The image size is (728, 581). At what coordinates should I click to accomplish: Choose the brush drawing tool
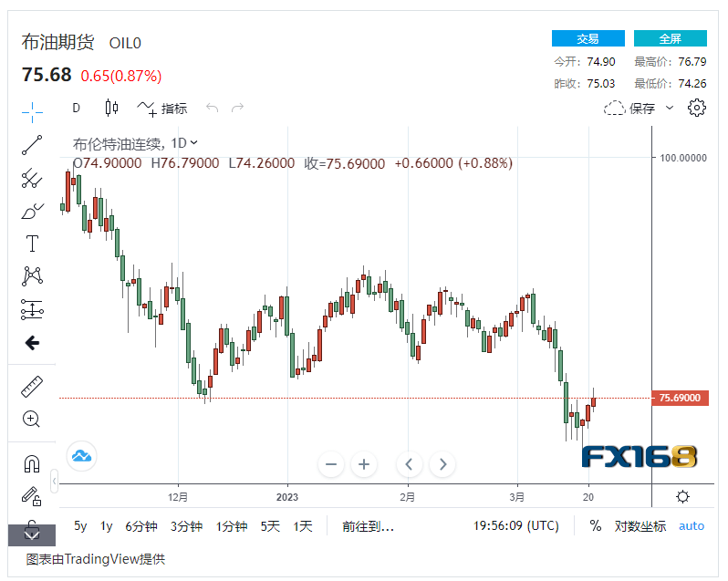32,211
